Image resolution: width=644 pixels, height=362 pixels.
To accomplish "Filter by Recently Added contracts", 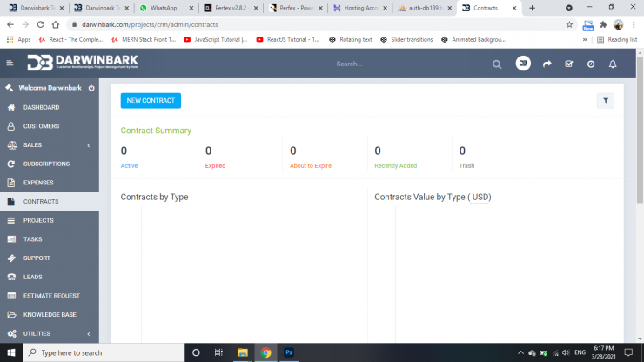I will [x=395, y=165].
